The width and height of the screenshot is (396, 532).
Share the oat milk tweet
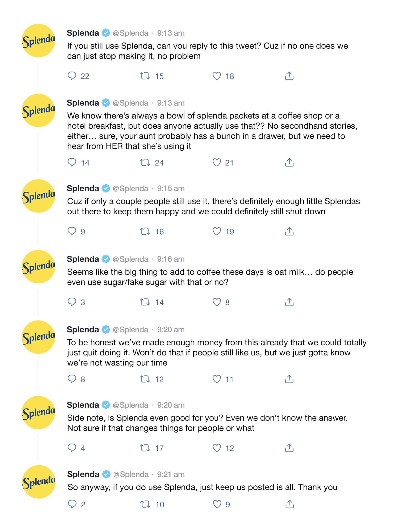click(289, 302)
